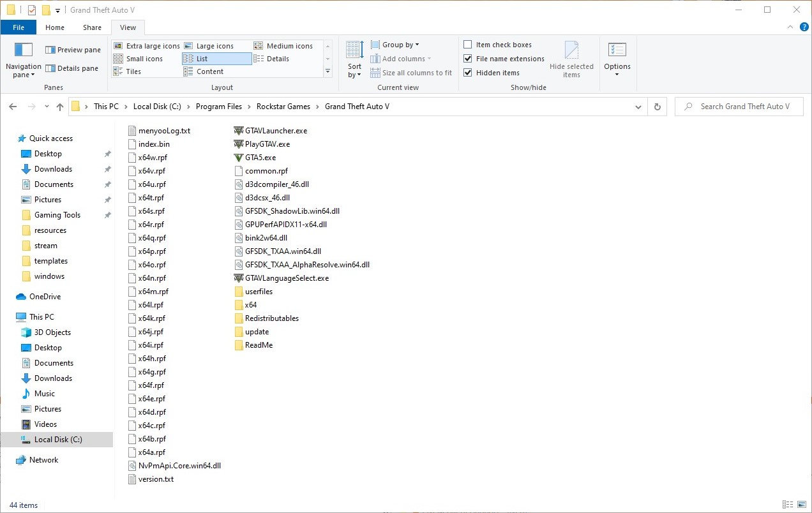Select the version.txt file
Image resolution: width=812 pixels, height=513 pixels.
(x=151, y=479)
